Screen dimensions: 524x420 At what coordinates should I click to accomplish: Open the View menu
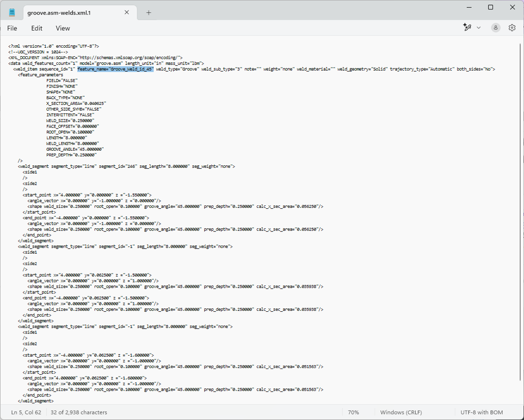[x=63, y=28]
